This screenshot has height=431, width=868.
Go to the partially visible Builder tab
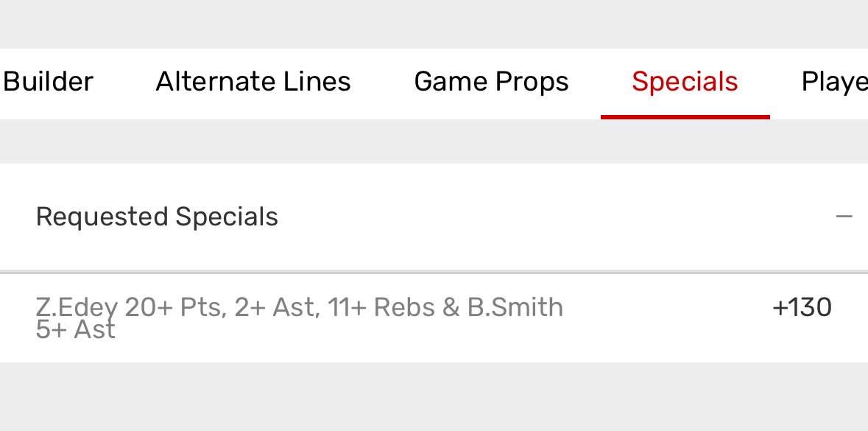[48, 81]
